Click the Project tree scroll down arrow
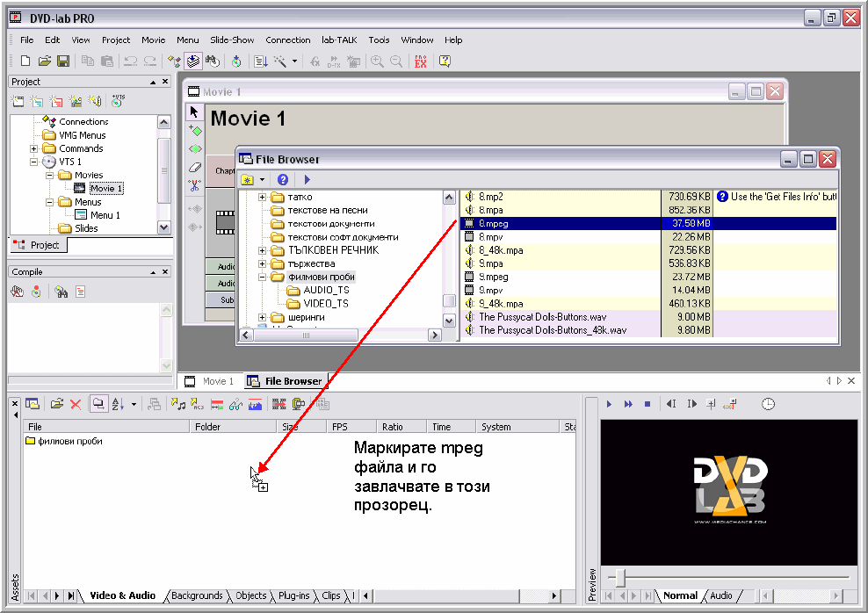Image resolution: width=868 pixels, height=613 pixels. (164, 227)
